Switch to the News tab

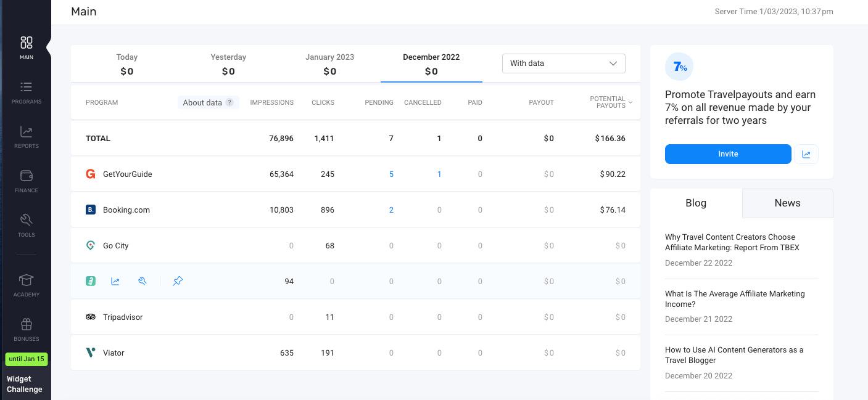coord(787,203)
